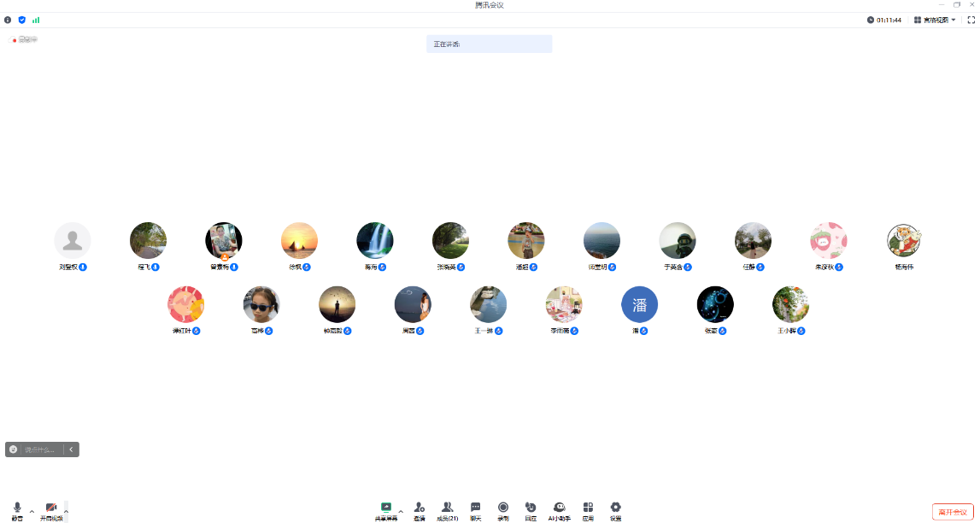Toggle the 静音 microphone mute button
Screen dimensions: 980x523
(17, 509)
